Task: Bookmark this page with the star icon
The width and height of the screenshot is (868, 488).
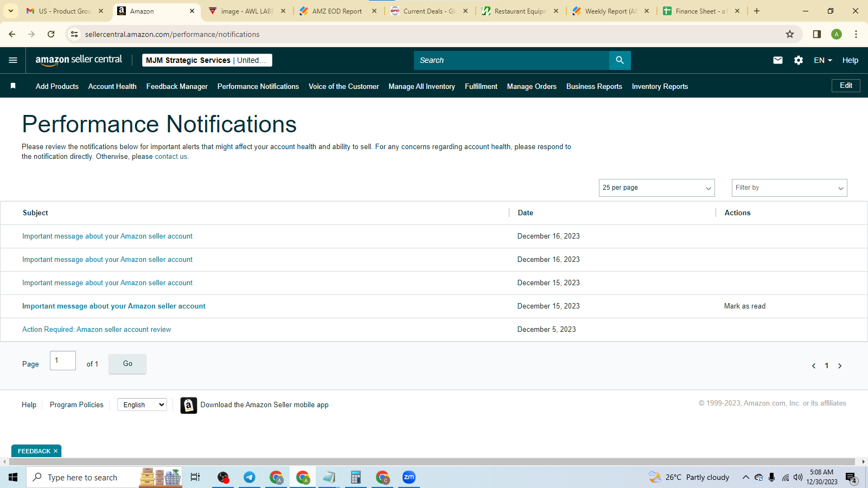Action: pyautogui.click(x=790, y=34)
